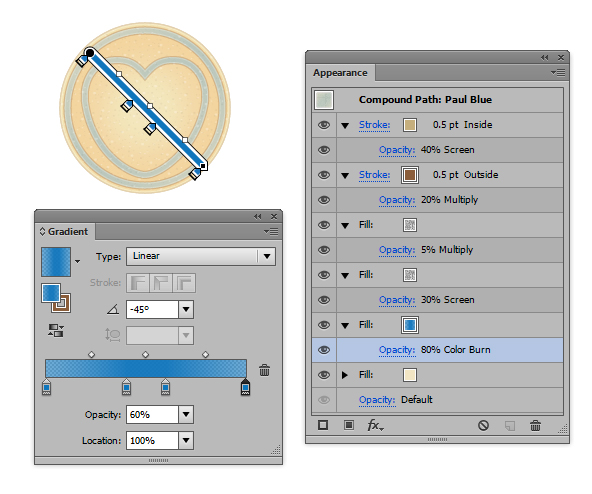Hide the 0.5 pt Outside stroke
Viewport: 592px width, 494px height.
click(324, 175)
